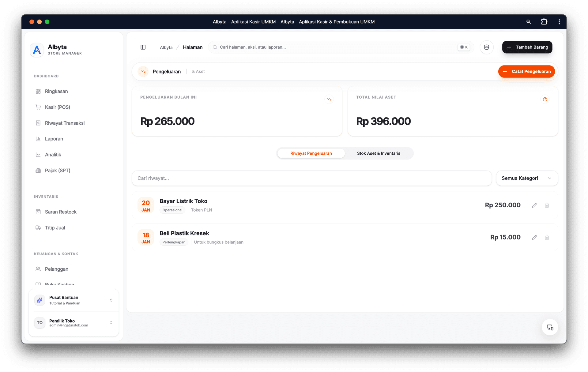Expand the Pusat Bantuan menu

click(x=73, y=300)
